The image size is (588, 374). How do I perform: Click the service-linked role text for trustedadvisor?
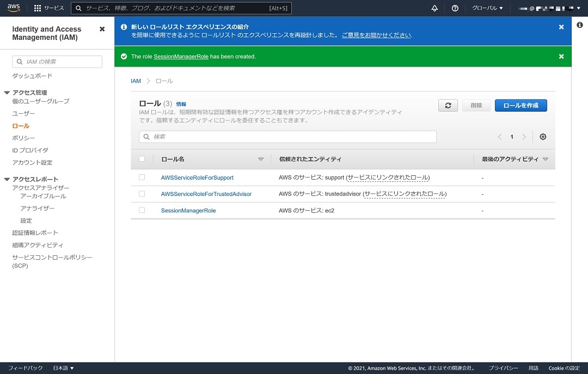click(x=406, y=194)
